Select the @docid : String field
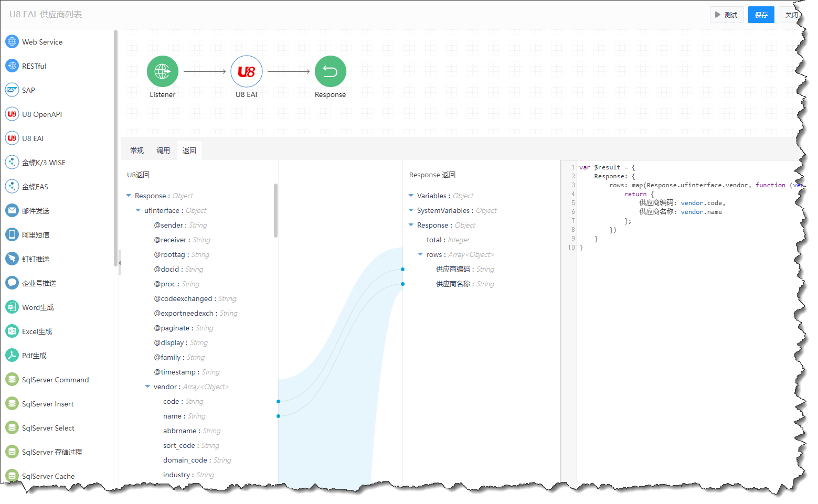818x504 pixels. coord(178,269)
